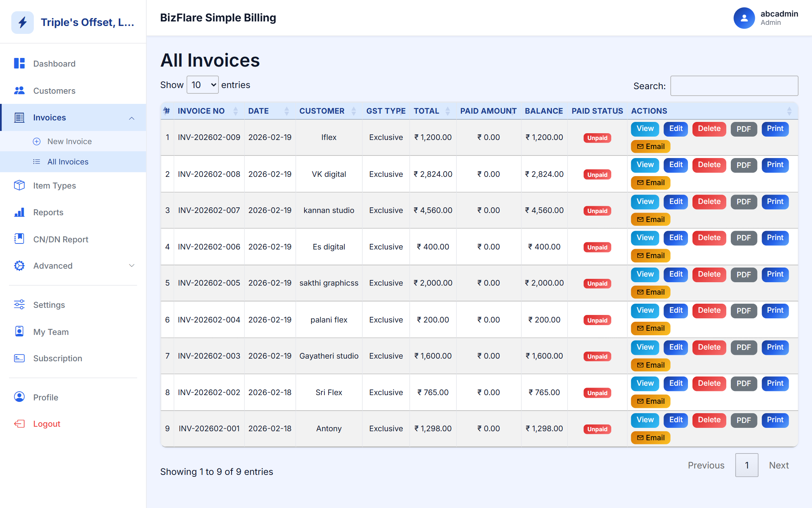812x508 pixels.
Task: Click the New Invoice plus-circle icon
Action: 37,141
